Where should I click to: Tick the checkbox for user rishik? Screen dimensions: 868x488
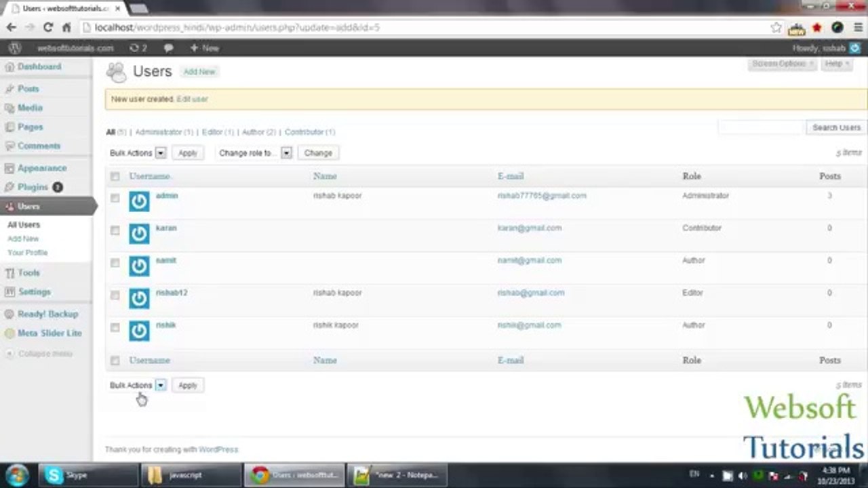pyautogui.click(x=115, y=327)
